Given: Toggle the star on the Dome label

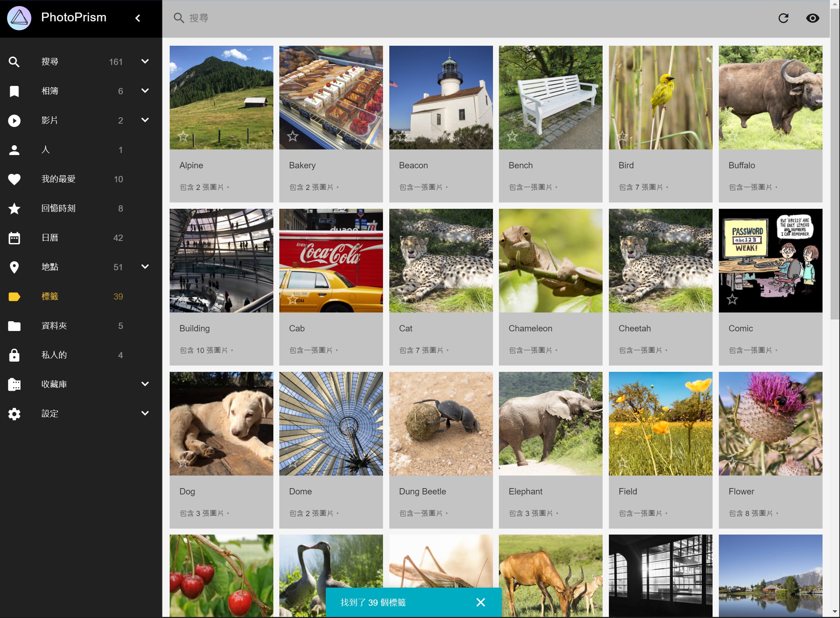Looking at the screenshot, I should 293,462.
